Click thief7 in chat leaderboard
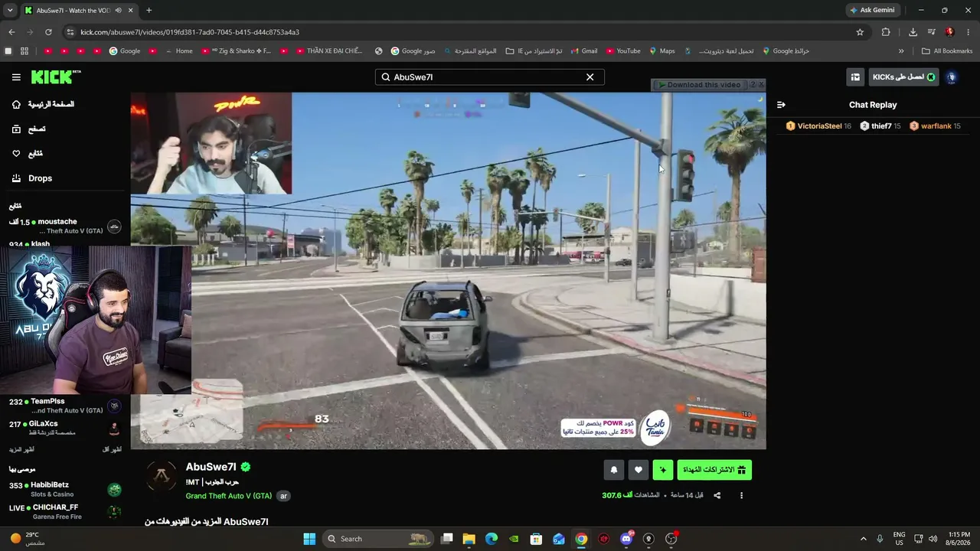Image resolution: width=980 pixels, height=551 pixels. click(880, 126)
